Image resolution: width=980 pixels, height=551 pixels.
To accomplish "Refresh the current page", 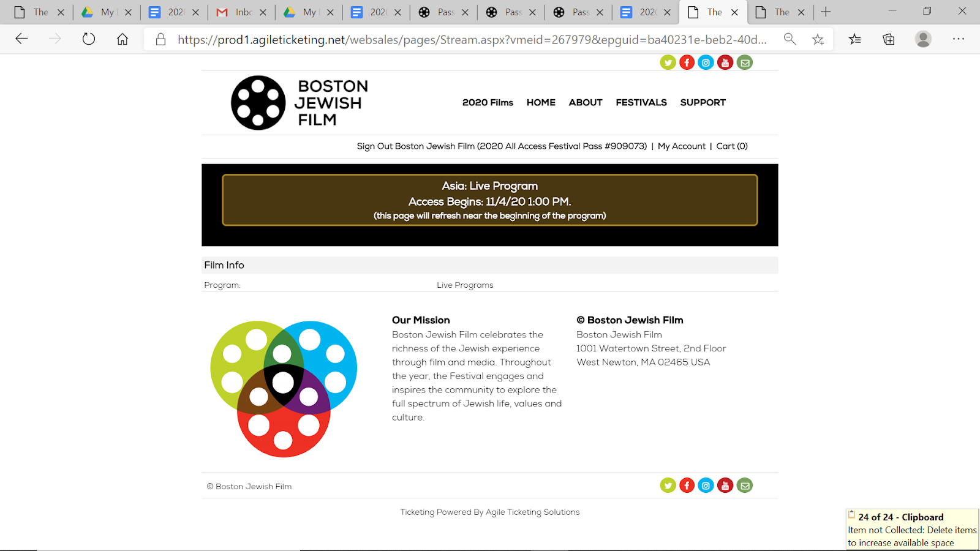I will (x=89, y=39).
